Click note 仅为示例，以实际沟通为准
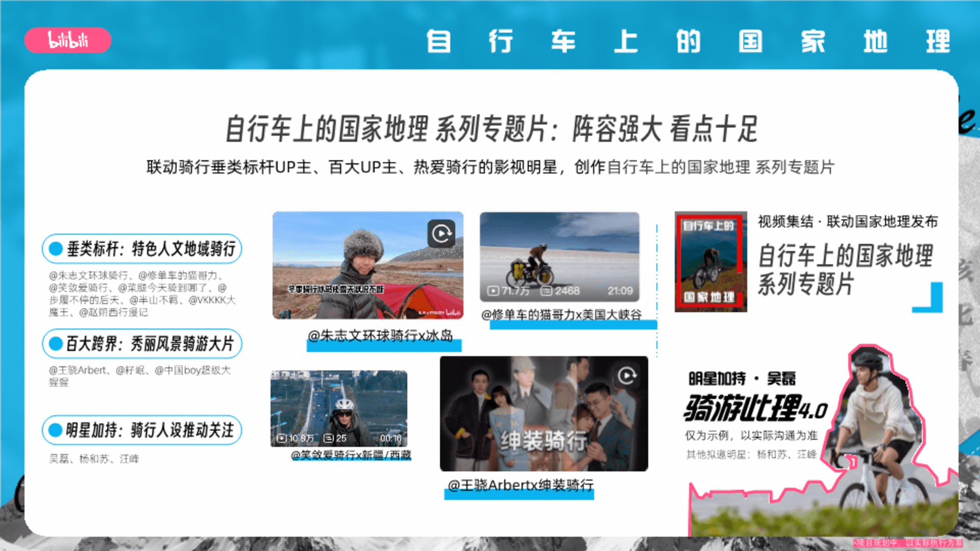The height and width of the screenshot is (551, 980). [751, 435]
